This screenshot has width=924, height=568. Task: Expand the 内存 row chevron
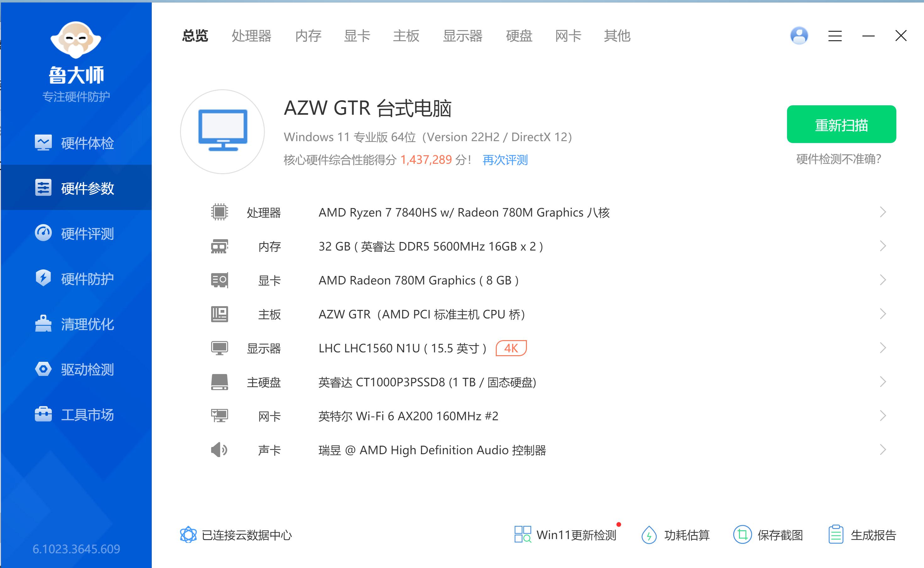tap(883, 246)
